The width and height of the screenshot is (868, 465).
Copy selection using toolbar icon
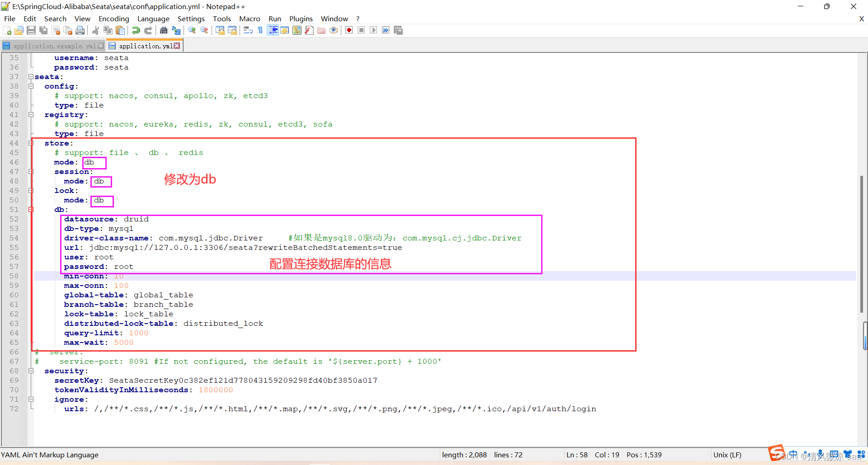tap(108, 30)
